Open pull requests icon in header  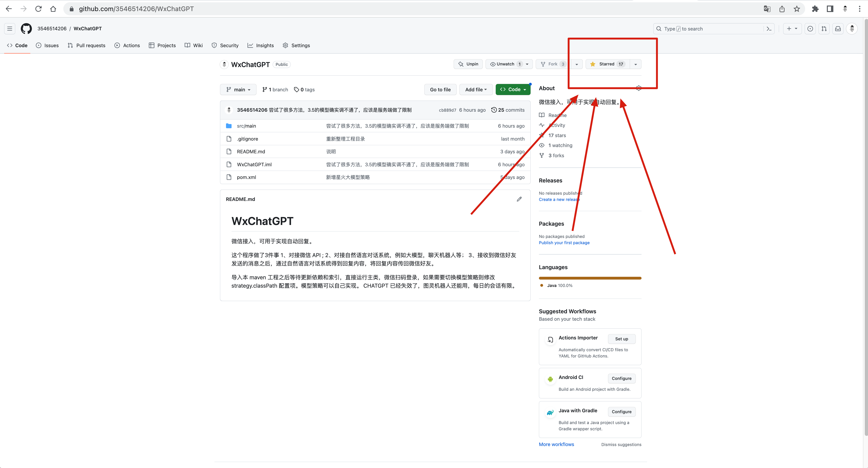[x=824, y=29]
